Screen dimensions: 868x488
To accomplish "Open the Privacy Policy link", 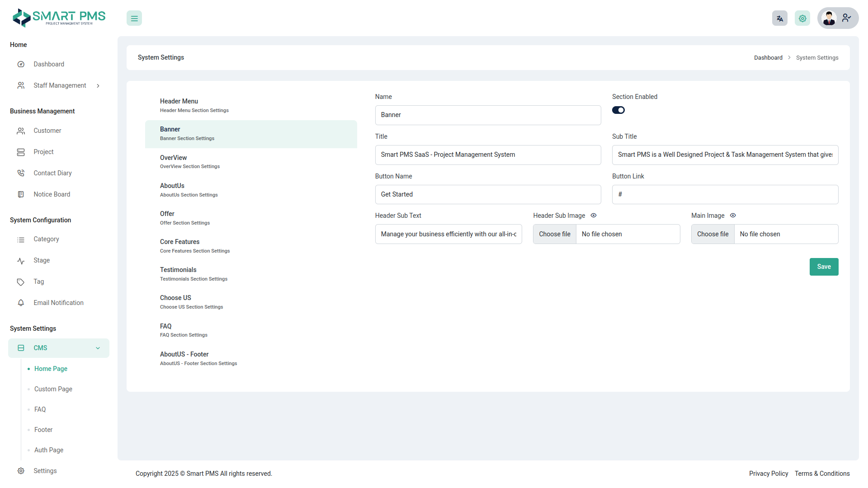I will coord(769,474).
